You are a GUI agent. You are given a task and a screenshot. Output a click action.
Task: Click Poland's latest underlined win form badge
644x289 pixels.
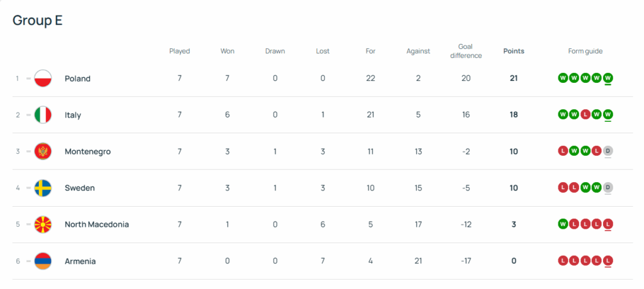pyautogui.click(x=608, y=79)
